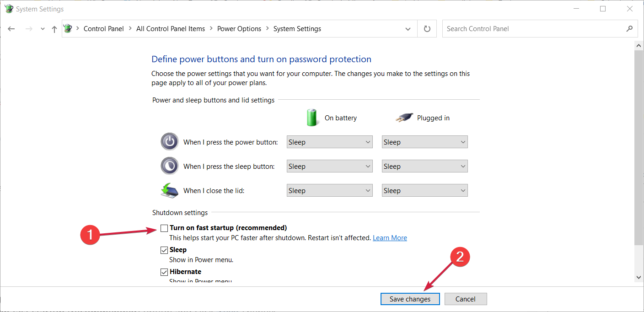Click the vertical scrollbar thumb

coord(639,146)
